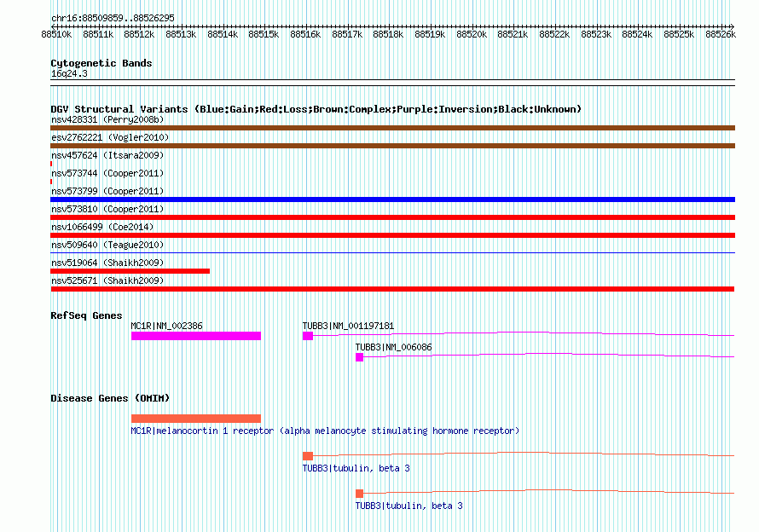Click the TUBB3|NM_006086 transcript label
This screenshot has width=759, height=532.
tap(393, 347)
